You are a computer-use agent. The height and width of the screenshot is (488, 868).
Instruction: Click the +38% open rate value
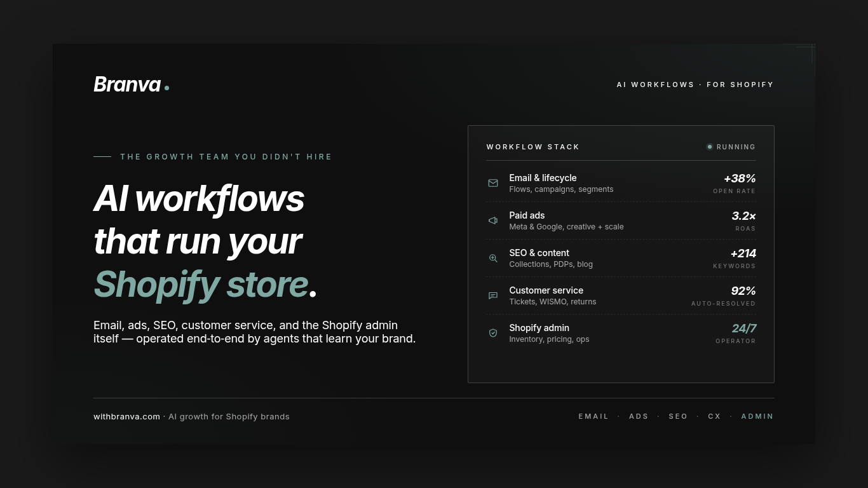tap(740, 179)
